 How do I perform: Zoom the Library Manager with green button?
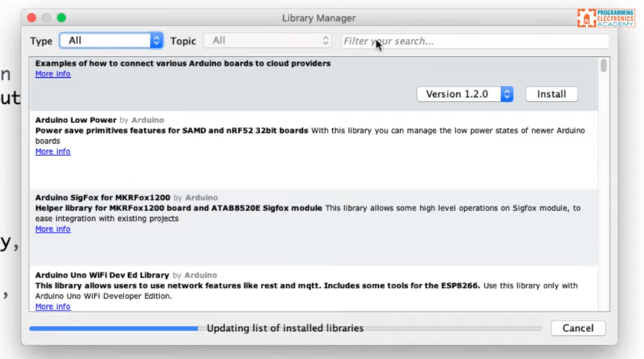click(61, 18)
